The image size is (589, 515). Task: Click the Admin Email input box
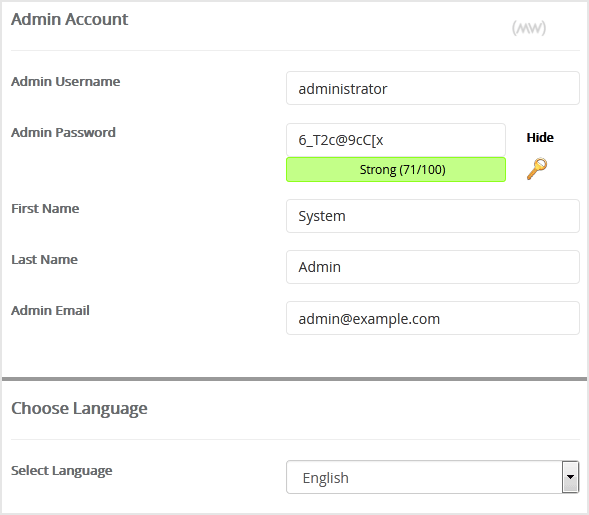pos(433,318)
